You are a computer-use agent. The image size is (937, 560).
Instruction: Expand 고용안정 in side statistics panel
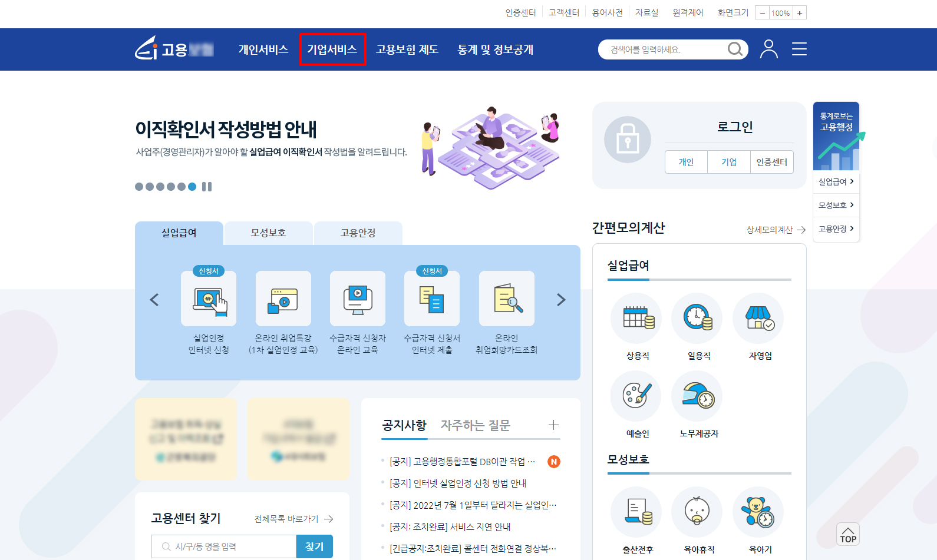(836, 228)
